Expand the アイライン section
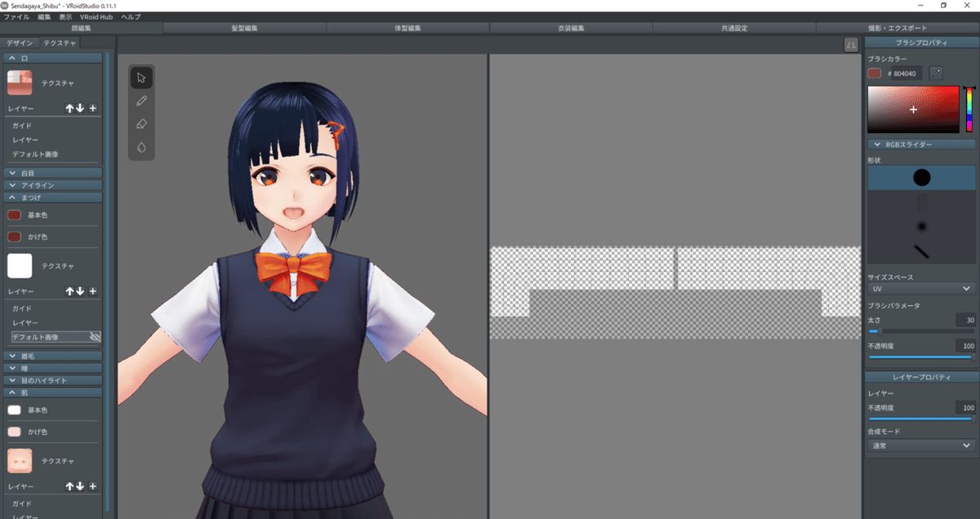 click(53, 185)
